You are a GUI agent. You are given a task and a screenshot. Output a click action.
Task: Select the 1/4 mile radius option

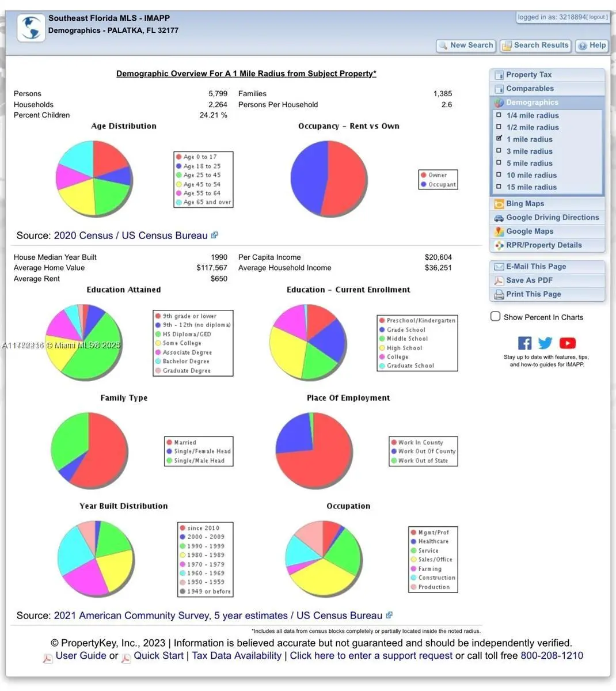[499, 115]
